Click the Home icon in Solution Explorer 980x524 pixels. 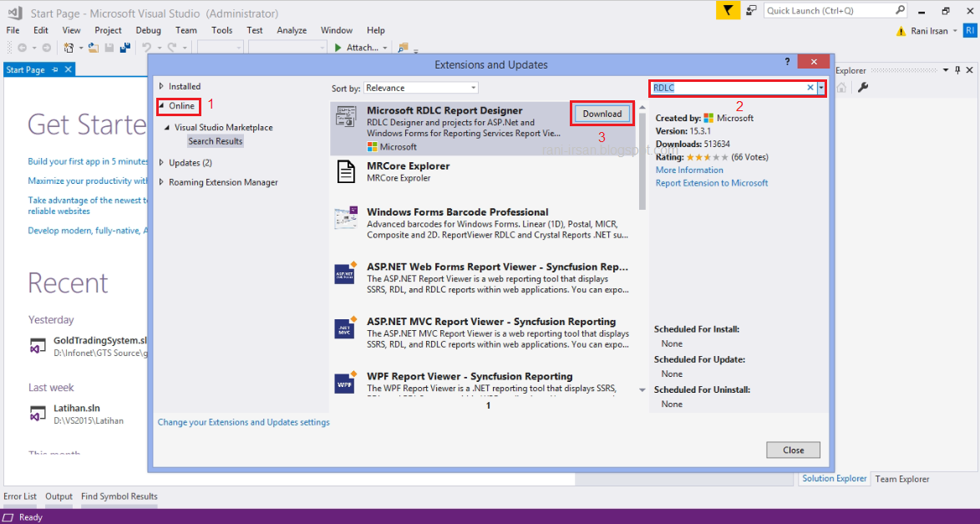pyautogui.click(x=840, y=86)
